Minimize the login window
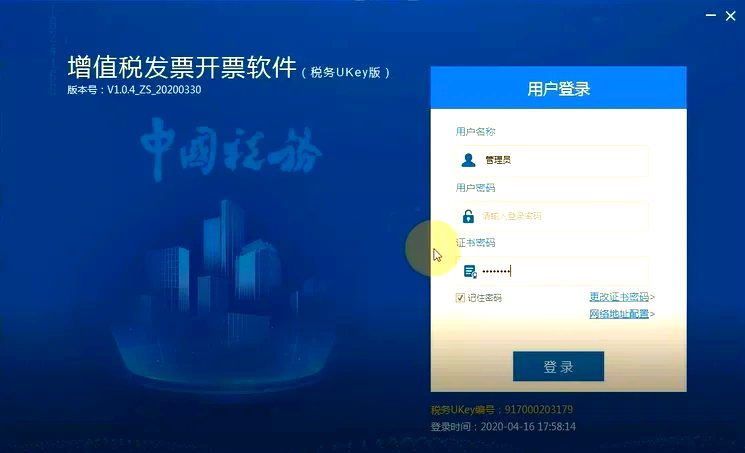Image resolution: width=745 pixels, height=453 pixels. [711, 16]
